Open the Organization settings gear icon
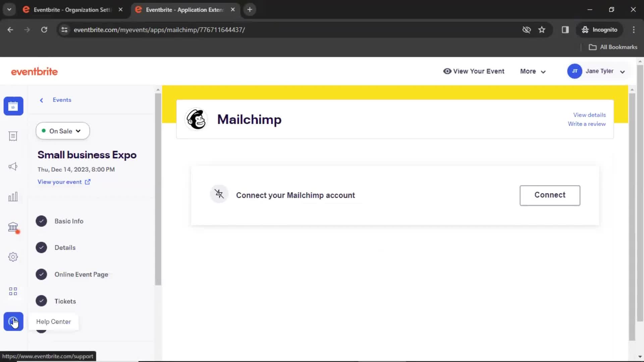This screenshot has height=362, width=644. pos(13,257)
